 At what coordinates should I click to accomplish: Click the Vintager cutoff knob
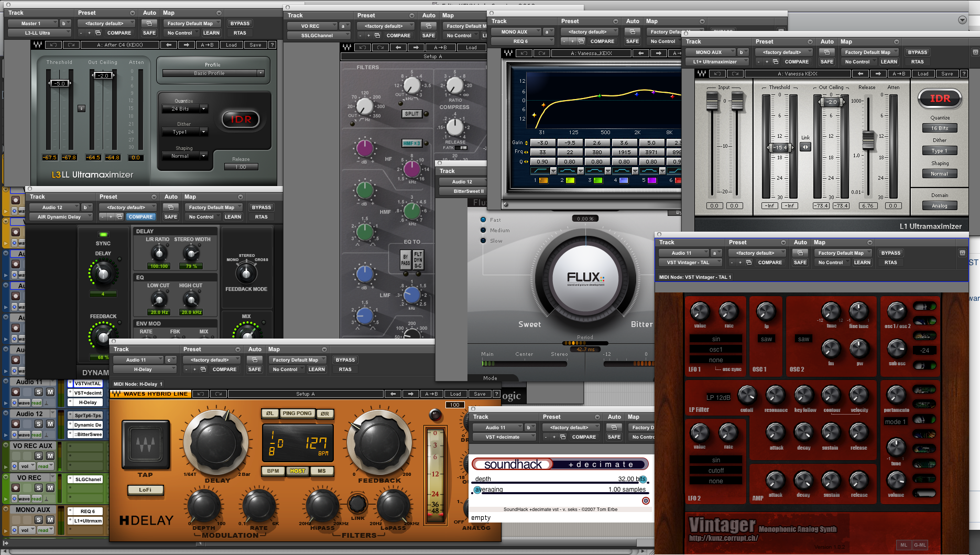coord(747,395)
